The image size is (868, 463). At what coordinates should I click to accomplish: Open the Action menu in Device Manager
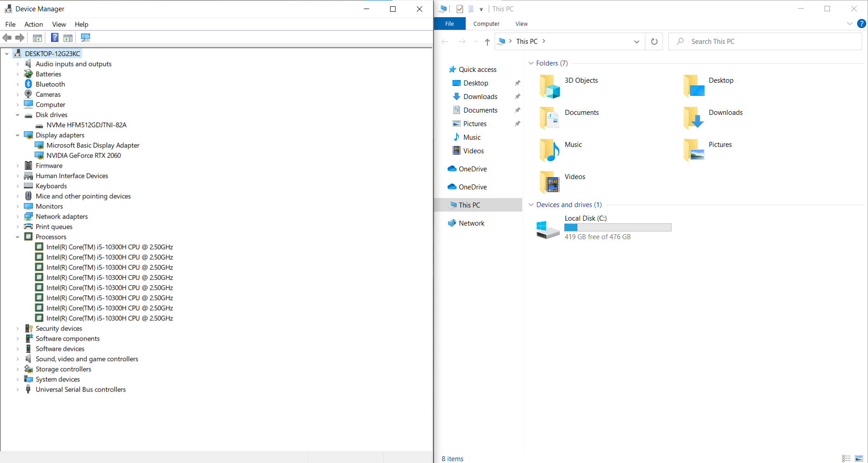pyautogui.click(x=33, y=24)
